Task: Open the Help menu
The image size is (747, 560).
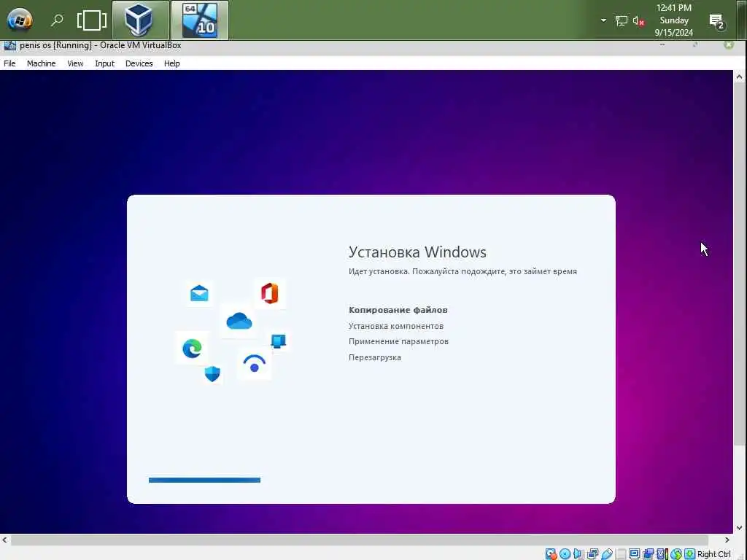Action: coord(171,63)
